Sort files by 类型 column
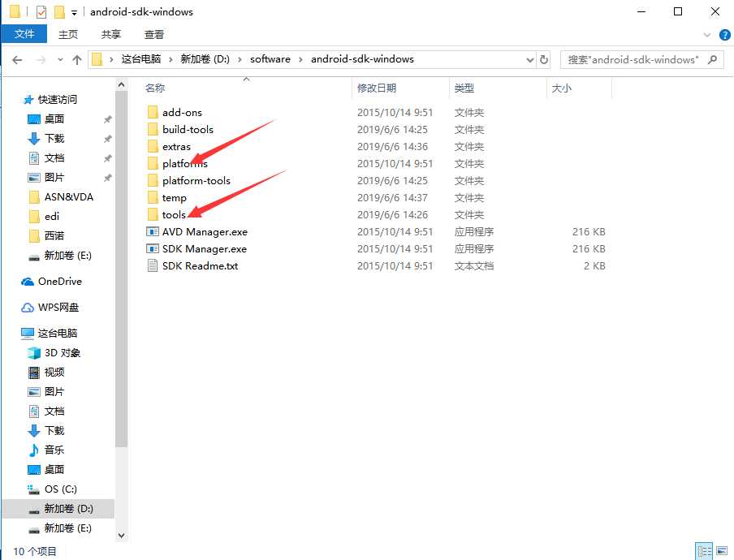The height and width of the screenshot is (560, 734). point(464,88)
